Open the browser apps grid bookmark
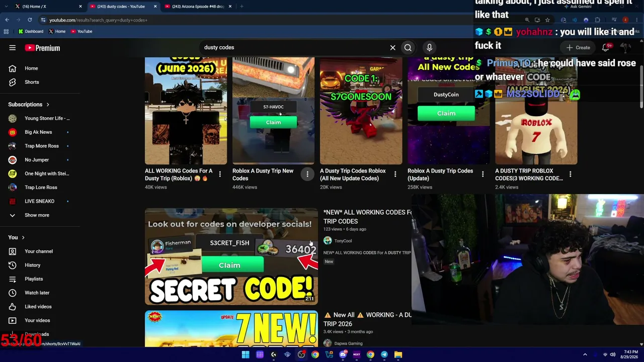Viewport: 644px width, 362px height. [6, 31]
